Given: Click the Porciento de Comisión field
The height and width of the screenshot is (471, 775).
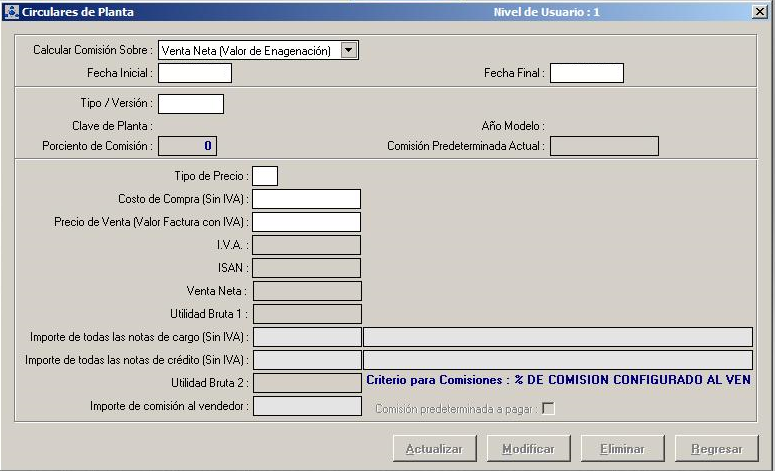Looking at the screenshot, I should point(187,146).
